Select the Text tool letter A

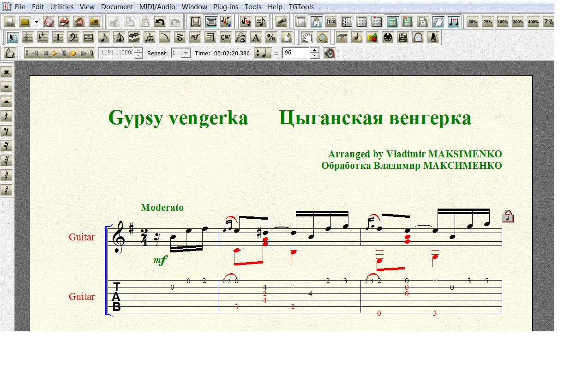click(256, 37)
